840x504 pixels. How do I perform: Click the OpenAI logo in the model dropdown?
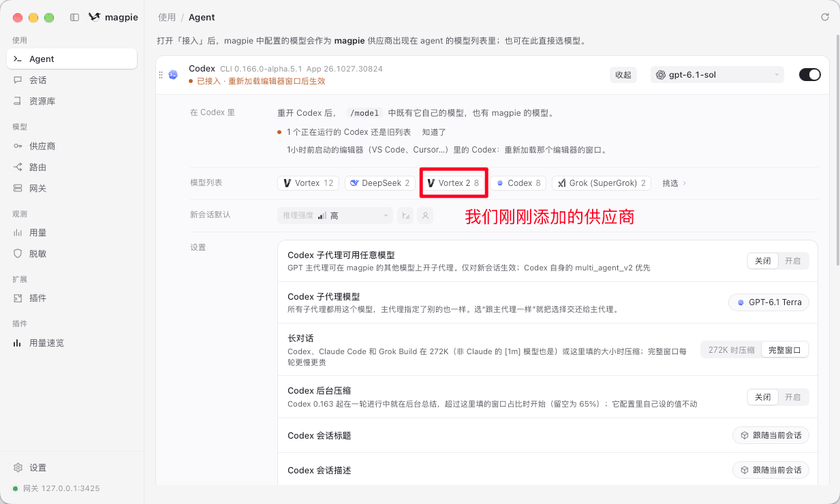coord(661,75)
